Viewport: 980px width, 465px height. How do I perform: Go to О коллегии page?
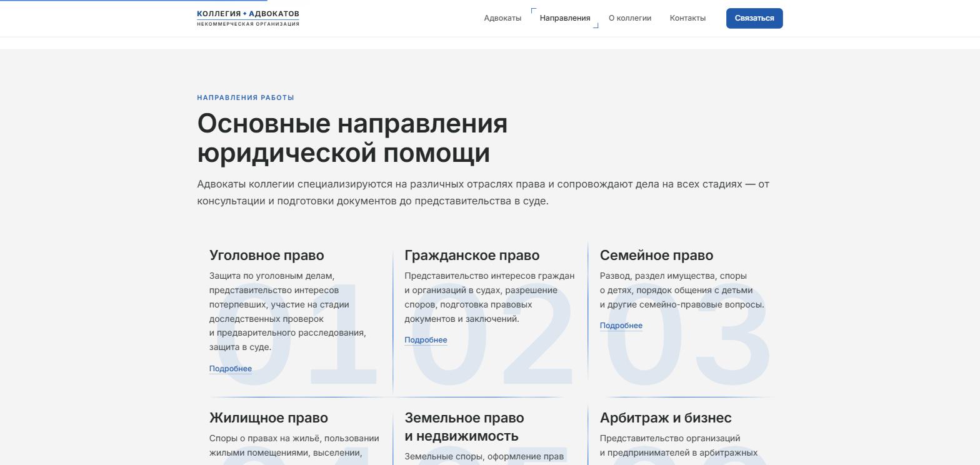[x=630, y=18]
